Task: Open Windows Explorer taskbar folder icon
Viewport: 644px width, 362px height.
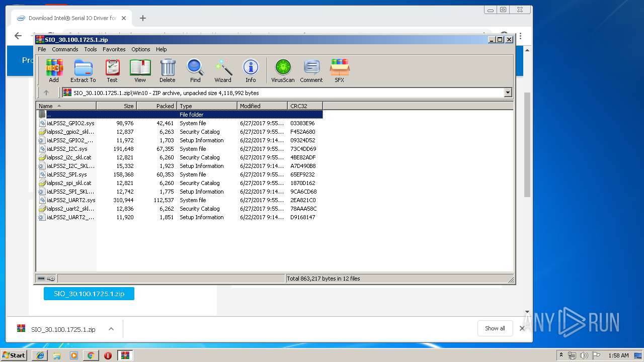Action: coord(57,355)
